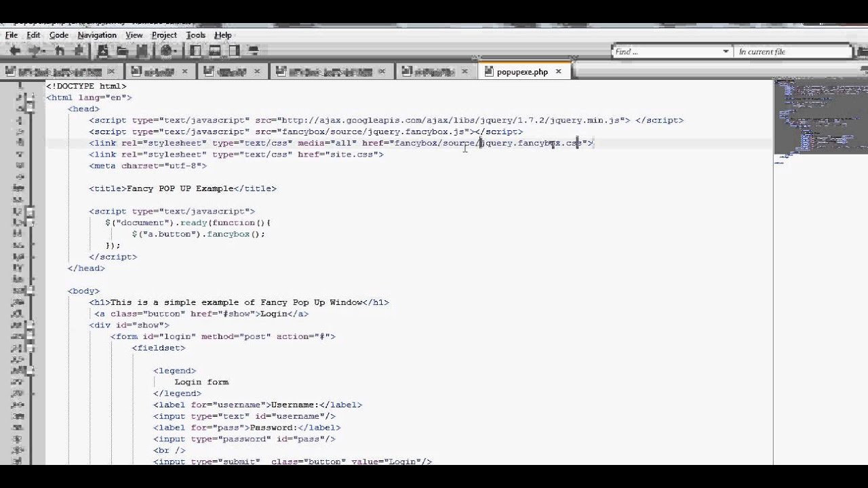Viewport: 868px width, 488px height.
Task: Click the meta charset="utf-8" line
Action: click(148, 165)
